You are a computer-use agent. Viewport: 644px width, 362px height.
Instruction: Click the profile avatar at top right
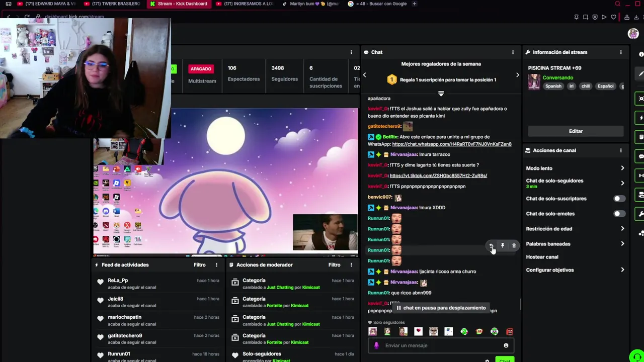point(633,34)
